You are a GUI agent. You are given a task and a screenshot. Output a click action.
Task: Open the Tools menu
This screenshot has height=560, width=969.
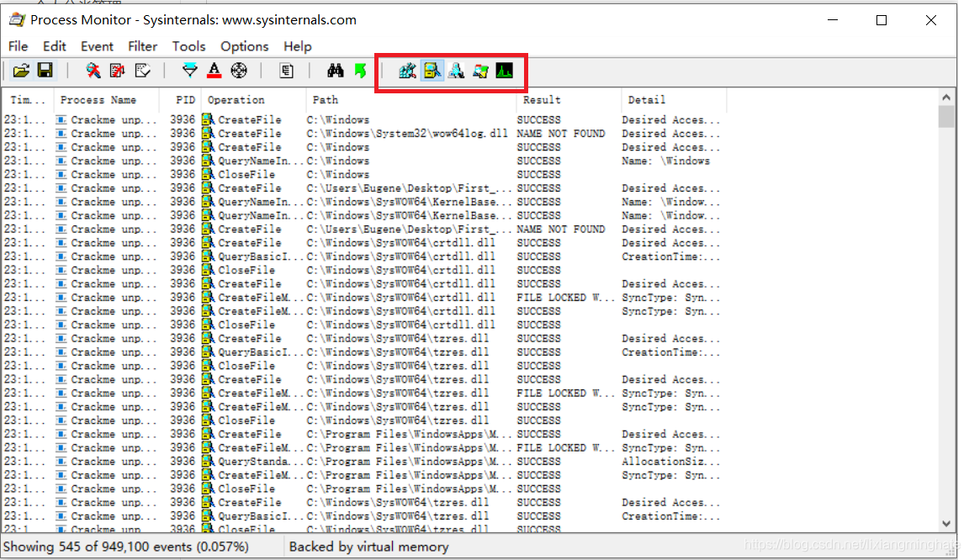coord(188,46)
